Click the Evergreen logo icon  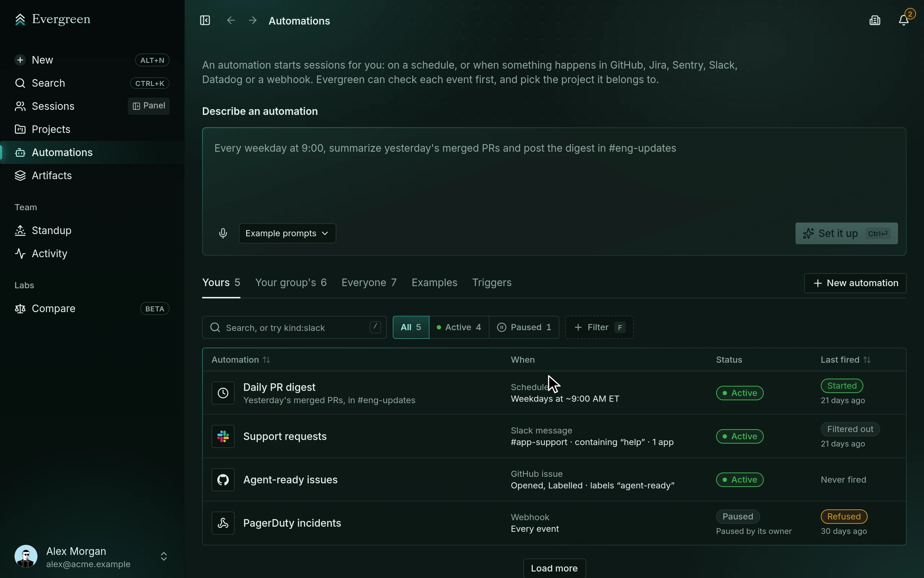(x=20, y=20)
